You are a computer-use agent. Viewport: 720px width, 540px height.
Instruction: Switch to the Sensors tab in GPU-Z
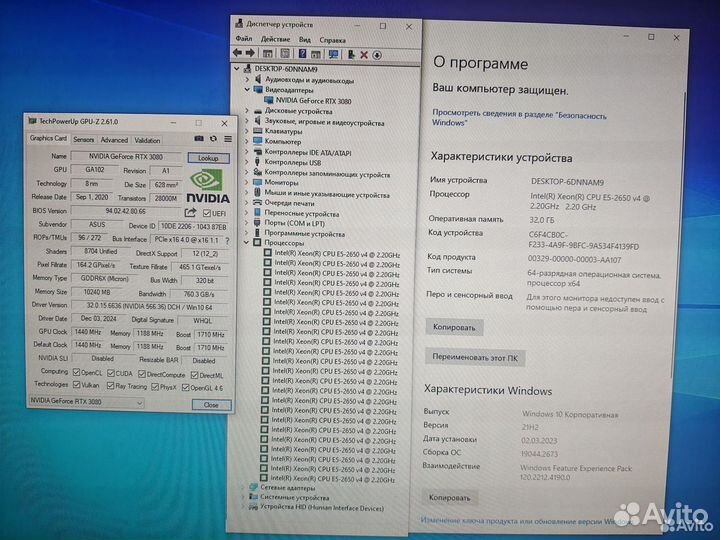point(84,139)
